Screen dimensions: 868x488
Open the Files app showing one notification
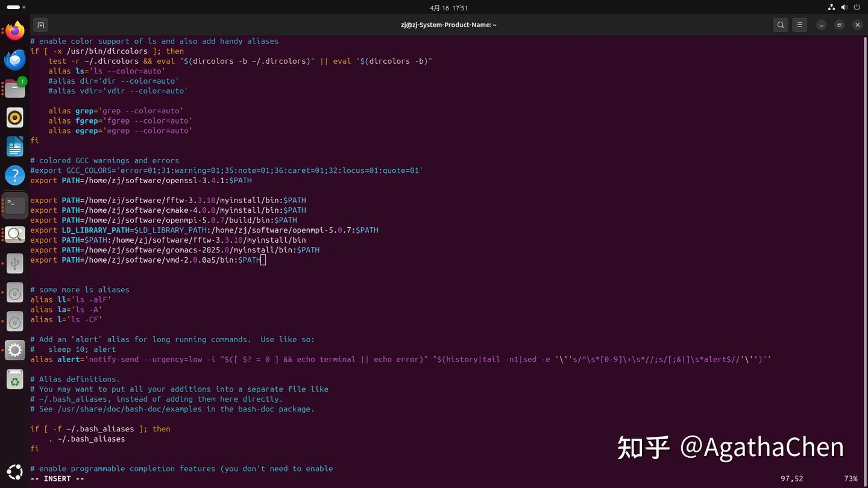tap(14, 88)
